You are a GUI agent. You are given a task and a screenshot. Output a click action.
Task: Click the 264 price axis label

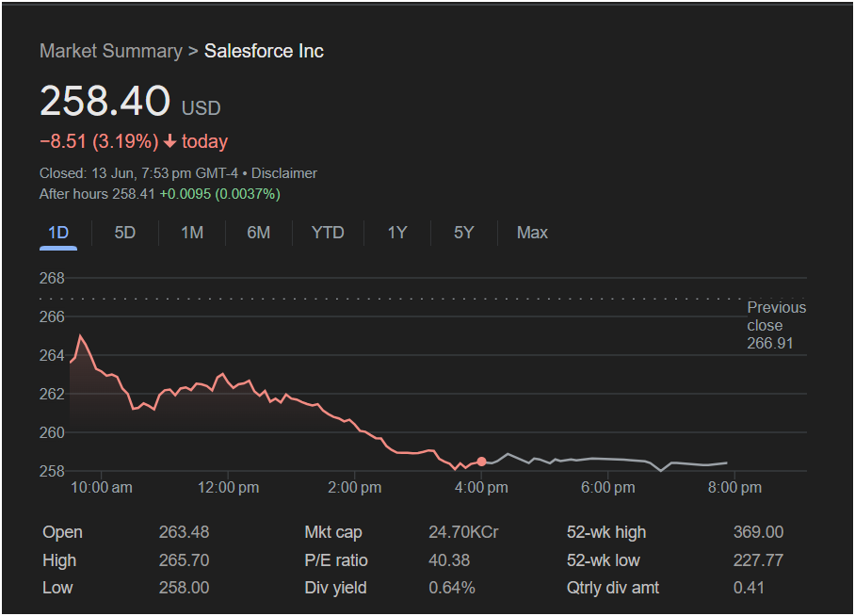tap(52, 356)
